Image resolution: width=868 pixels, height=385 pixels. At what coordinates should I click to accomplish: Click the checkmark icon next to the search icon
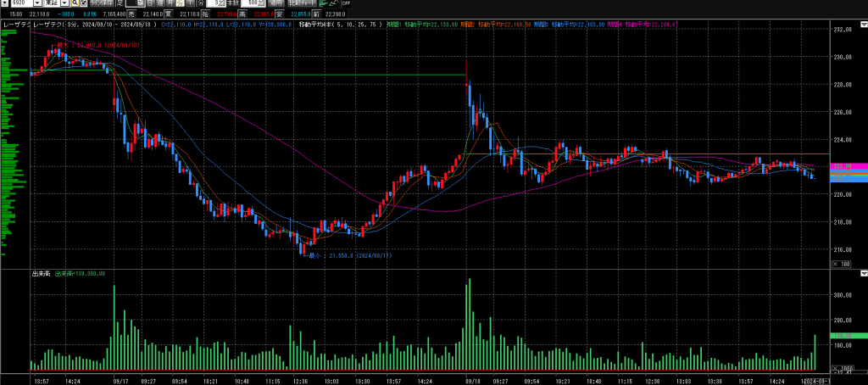click(x=82, y=4)
